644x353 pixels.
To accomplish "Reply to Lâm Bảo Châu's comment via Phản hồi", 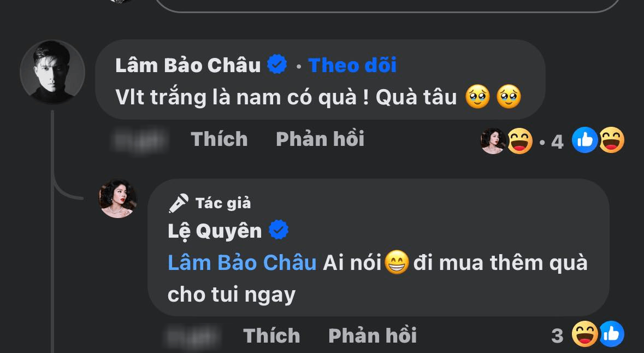I will [320, 139].
